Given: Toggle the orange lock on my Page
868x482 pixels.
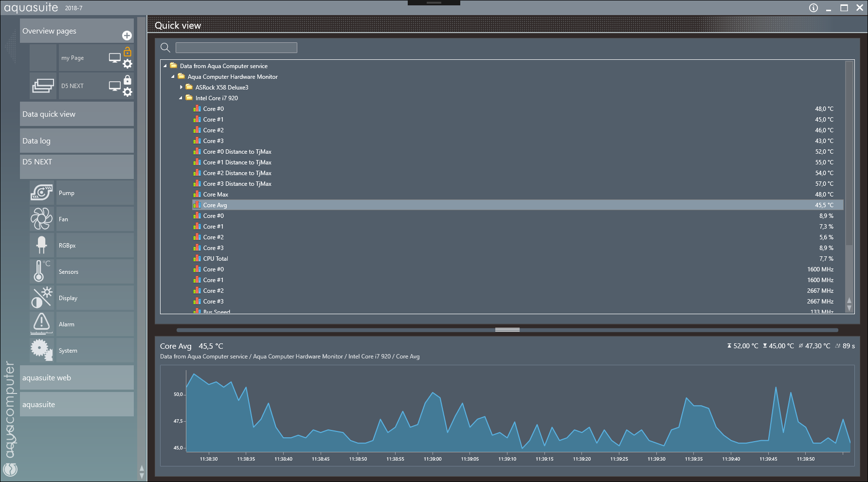Looking at the screenshot, I should point(127,51).
